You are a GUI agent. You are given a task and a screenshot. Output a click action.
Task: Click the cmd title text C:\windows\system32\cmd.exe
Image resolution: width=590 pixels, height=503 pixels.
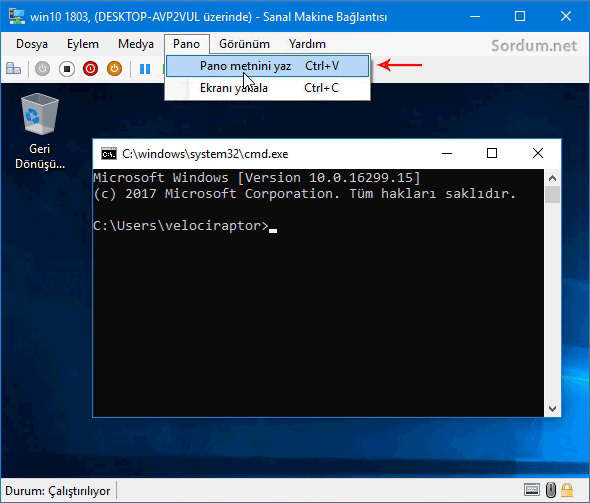tap(205, 154)
